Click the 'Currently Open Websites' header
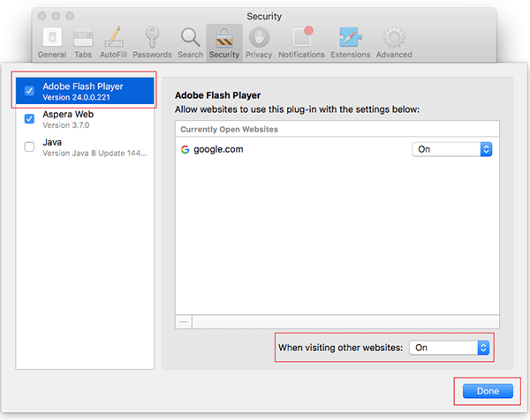The image size is (530, 420). point(229,130)
